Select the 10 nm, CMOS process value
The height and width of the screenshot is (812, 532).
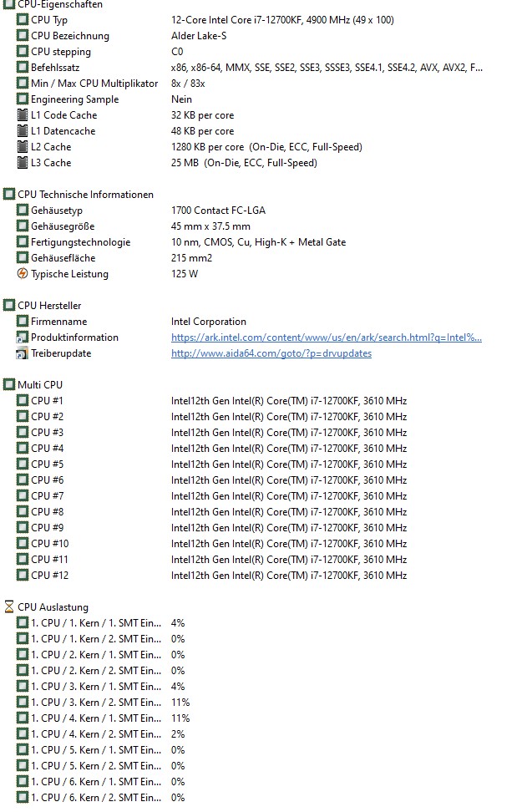[258, 241]
